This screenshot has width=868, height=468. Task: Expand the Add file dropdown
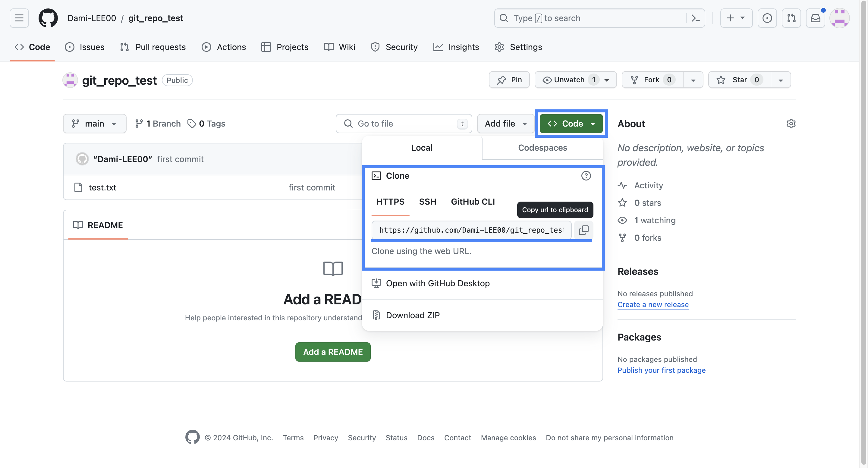506,124
